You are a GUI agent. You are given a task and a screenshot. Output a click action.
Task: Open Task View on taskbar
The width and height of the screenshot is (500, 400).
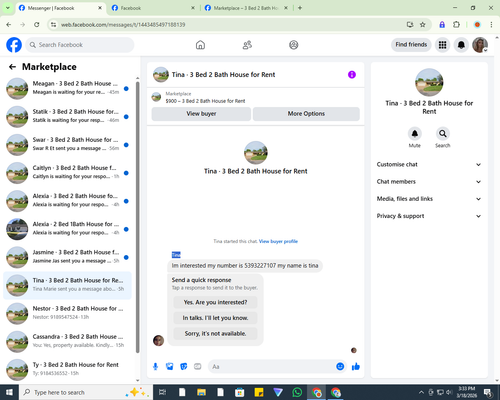click(162, 392)
